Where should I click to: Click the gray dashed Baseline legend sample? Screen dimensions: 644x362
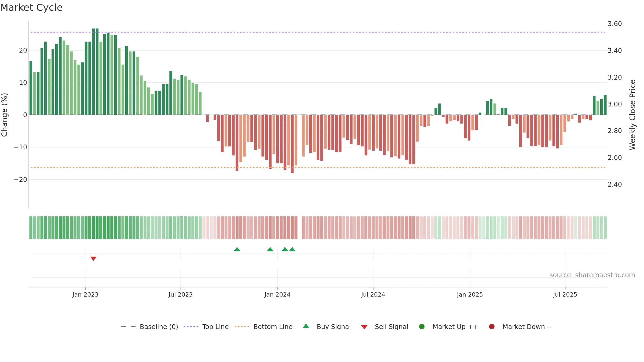[128, 327]
